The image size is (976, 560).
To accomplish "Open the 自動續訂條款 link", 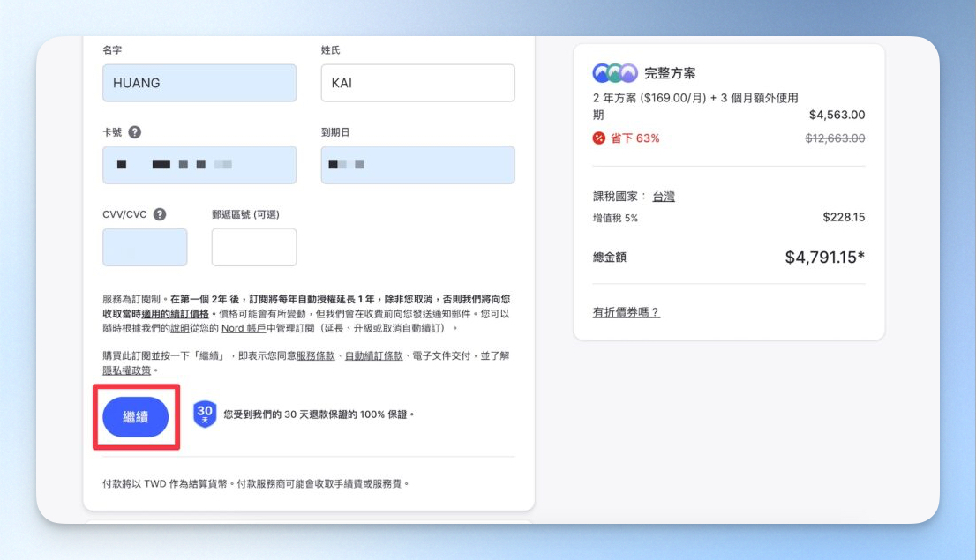I will click(x=373, y=356).
